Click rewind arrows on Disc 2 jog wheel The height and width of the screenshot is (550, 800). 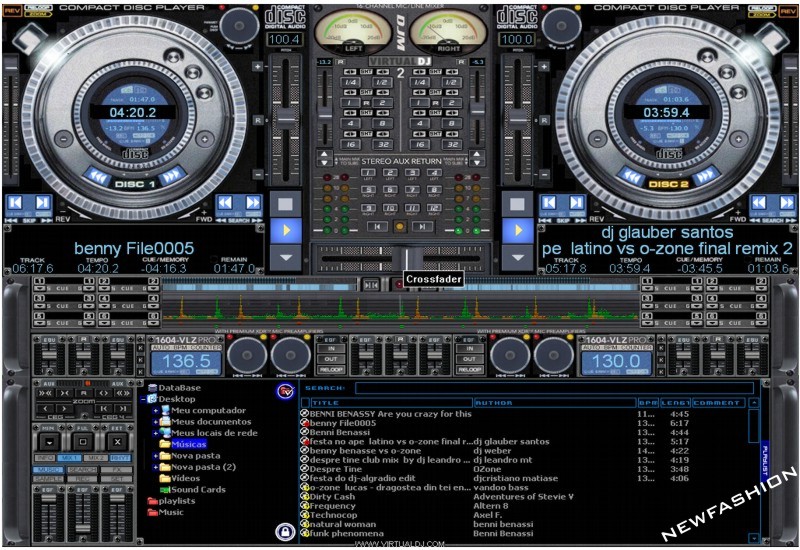point(632,177)
